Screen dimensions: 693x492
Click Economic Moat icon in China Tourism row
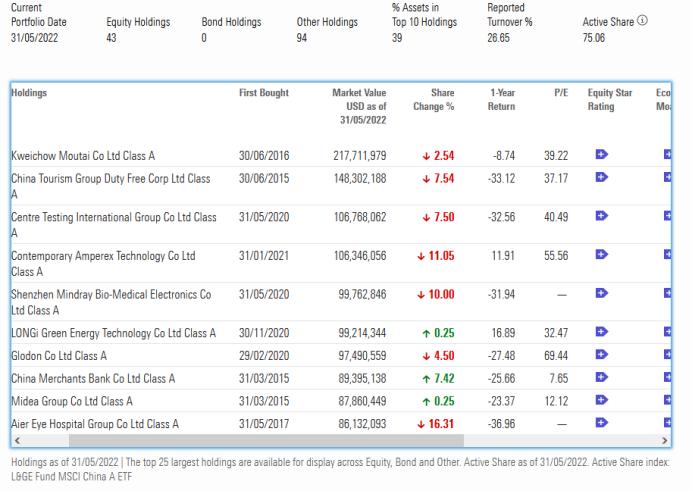click(x=667, y=177)
